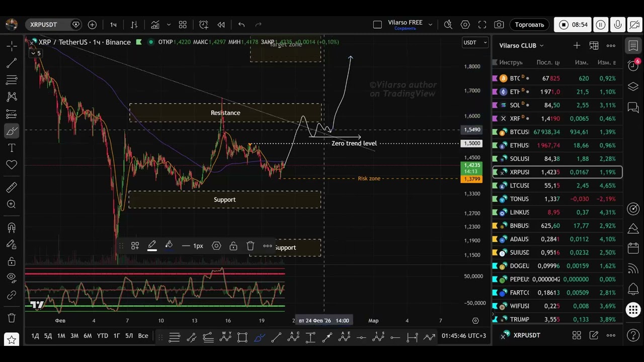Open the alerts panel clock icon
Screen dimensions: 644x362
point(633,65)
